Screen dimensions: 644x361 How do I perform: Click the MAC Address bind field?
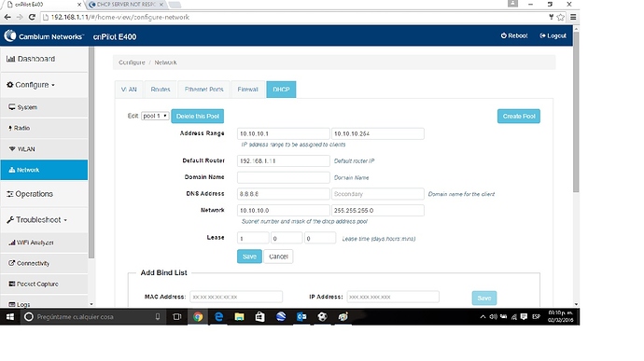click(236, 297)
